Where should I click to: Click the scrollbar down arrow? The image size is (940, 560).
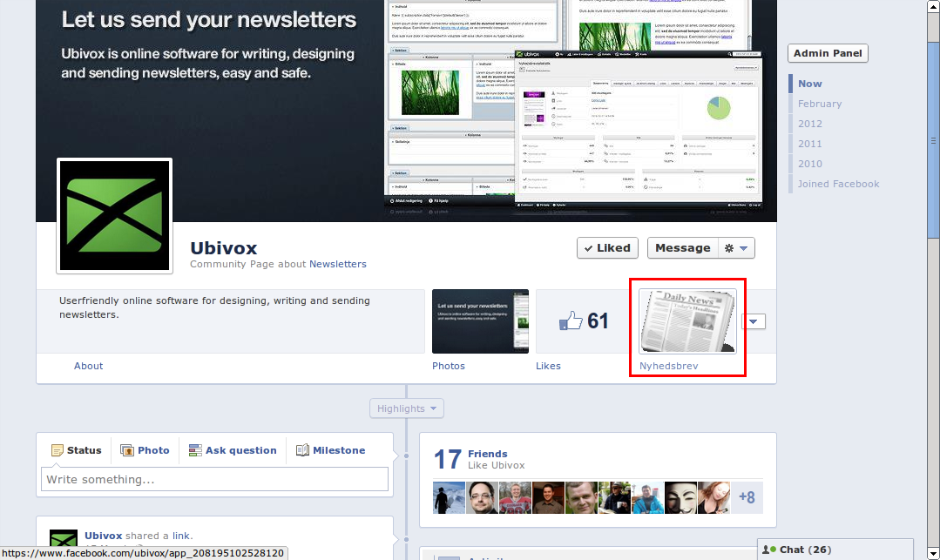[933, 553]
